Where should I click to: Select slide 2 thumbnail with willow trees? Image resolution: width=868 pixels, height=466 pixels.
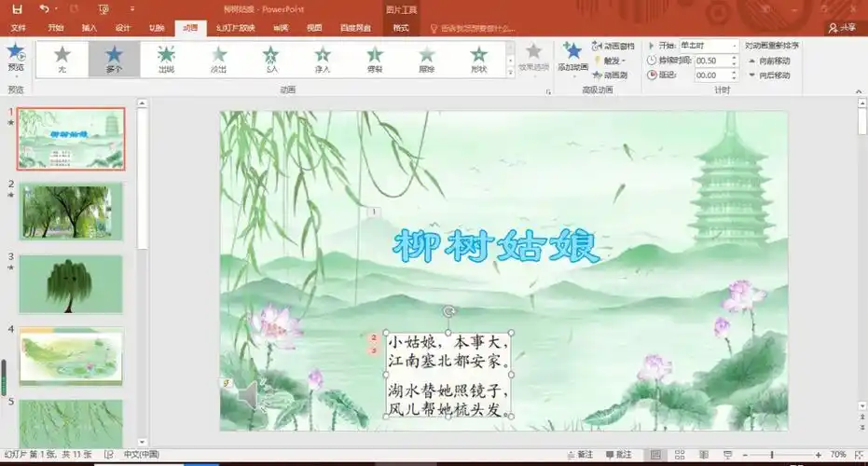pos(71,212)
